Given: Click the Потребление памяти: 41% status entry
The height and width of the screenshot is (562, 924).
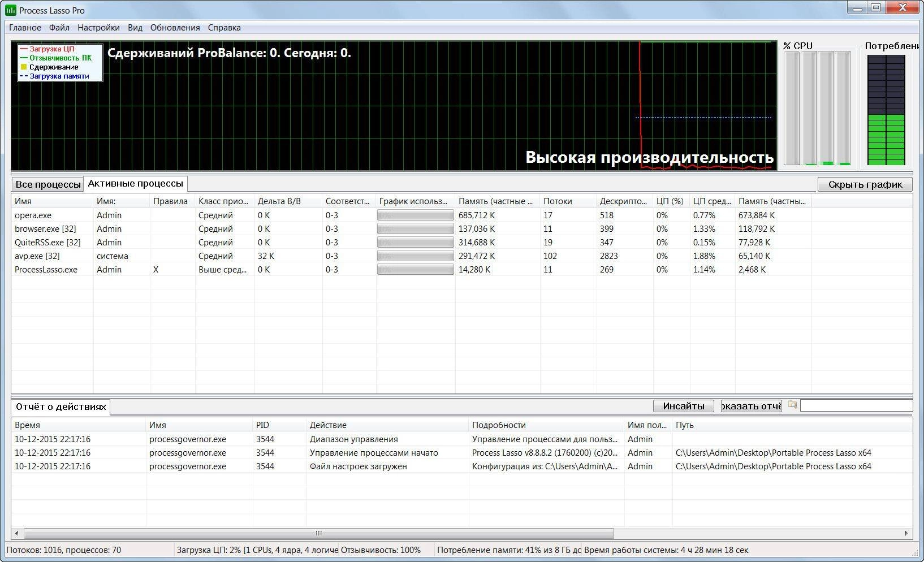Looking at the screenshot, I should click(509, 550).
